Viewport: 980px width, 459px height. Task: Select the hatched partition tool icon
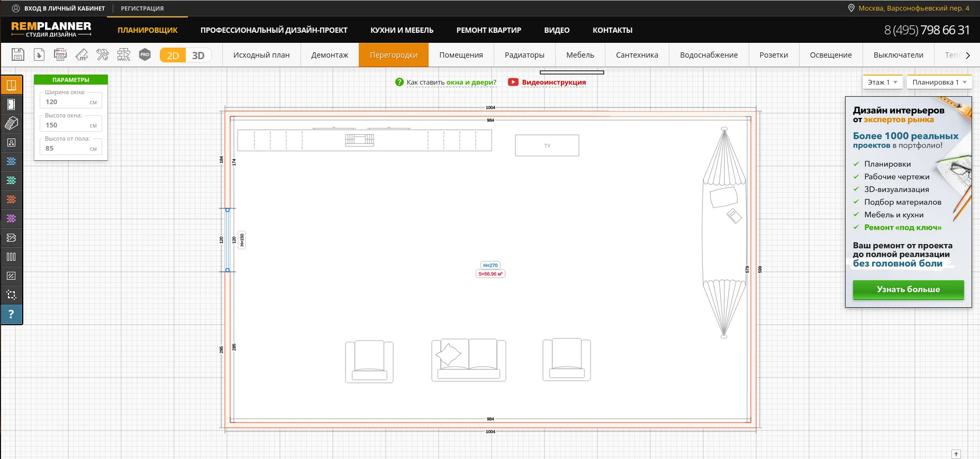coord(11,237)
